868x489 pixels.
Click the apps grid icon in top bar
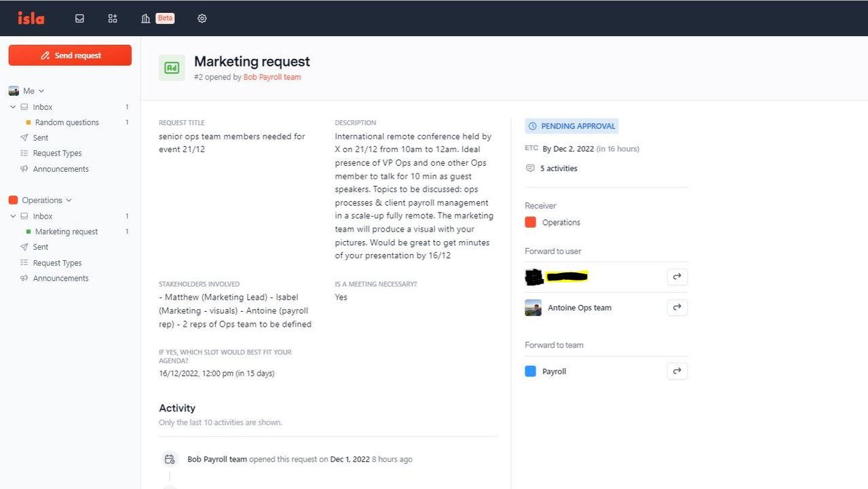113,18
